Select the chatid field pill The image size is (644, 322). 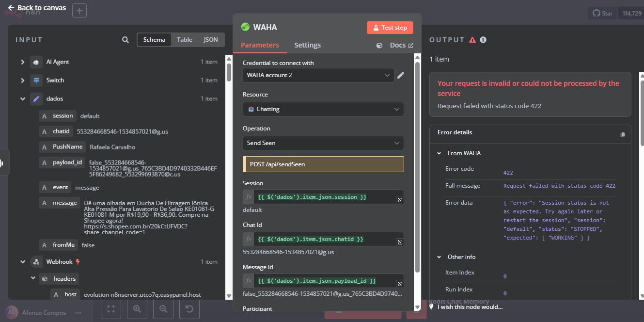click(x=56, y=131)
